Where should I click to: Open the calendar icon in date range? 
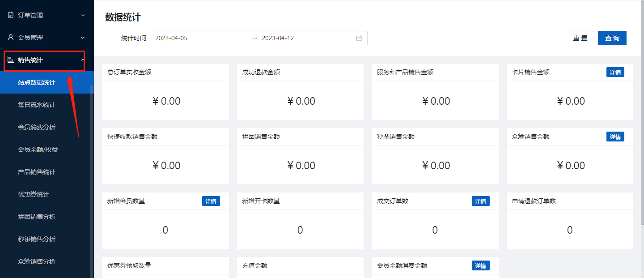[359, 38]
